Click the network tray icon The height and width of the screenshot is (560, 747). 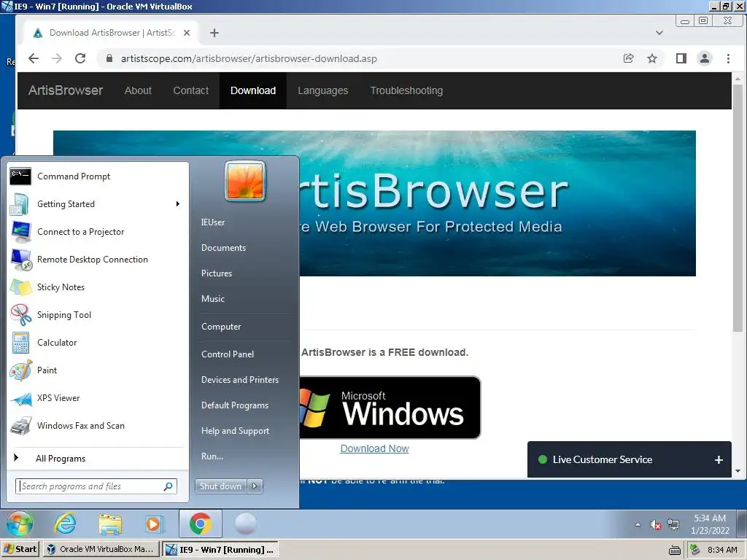[x=673, y=525]
